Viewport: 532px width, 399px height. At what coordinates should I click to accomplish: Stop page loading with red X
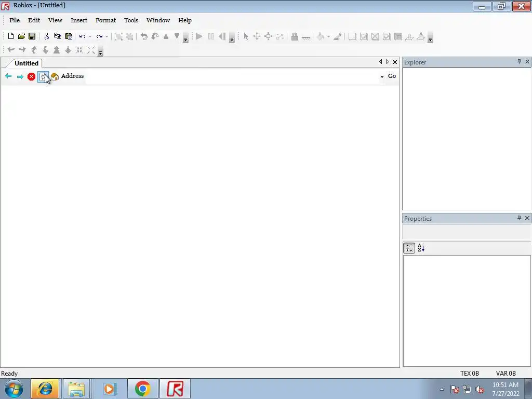pyautogui.click(x=31, y=77)
